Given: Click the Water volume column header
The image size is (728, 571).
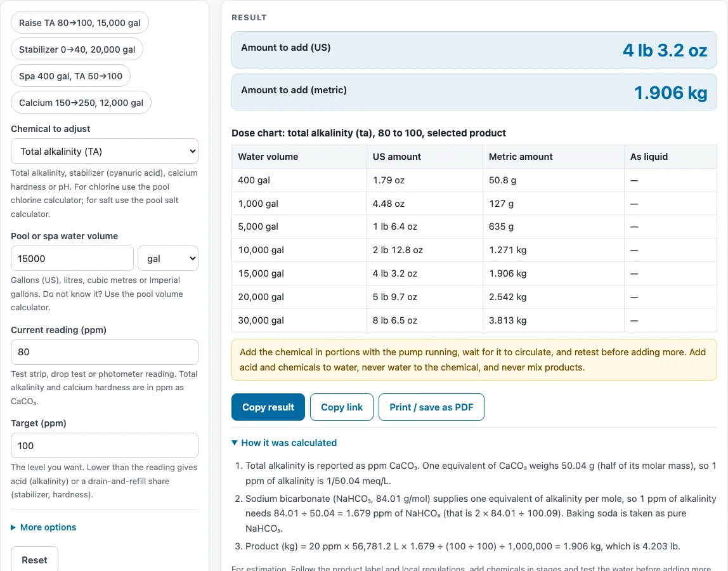Looking at the screenshot, I should [x=299, y=157].
